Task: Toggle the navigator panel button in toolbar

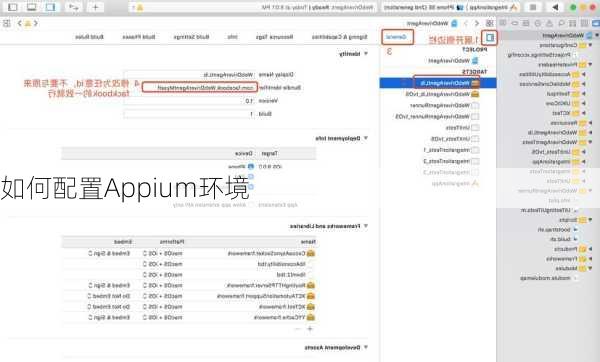Action: [x=51, y=7]
